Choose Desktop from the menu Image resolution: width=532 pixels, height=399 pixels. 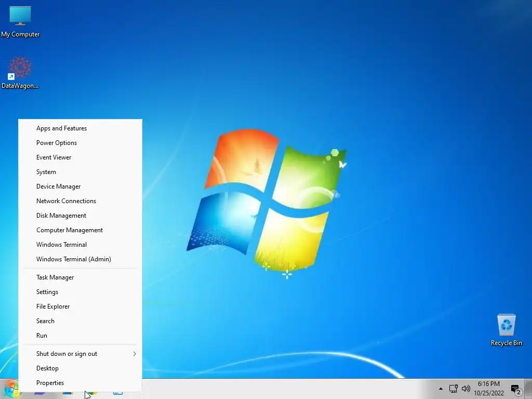(80, 368)
